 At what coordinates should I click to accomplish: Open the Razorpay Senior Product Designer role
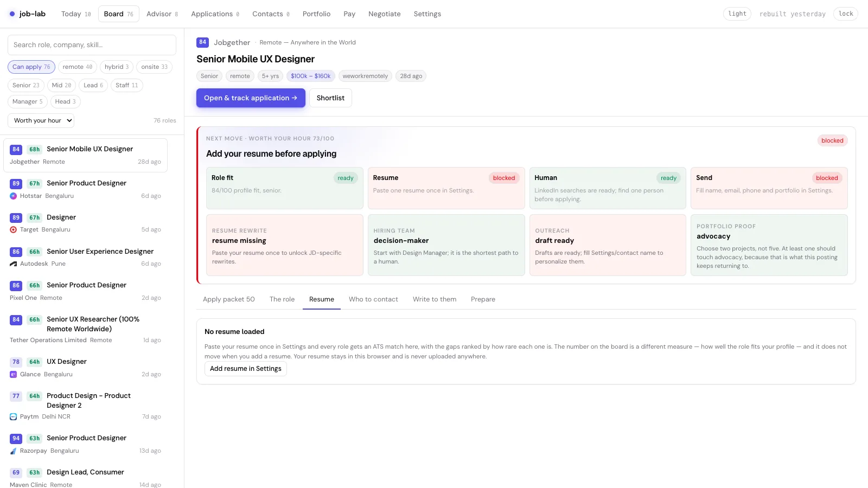pos(86,444)
